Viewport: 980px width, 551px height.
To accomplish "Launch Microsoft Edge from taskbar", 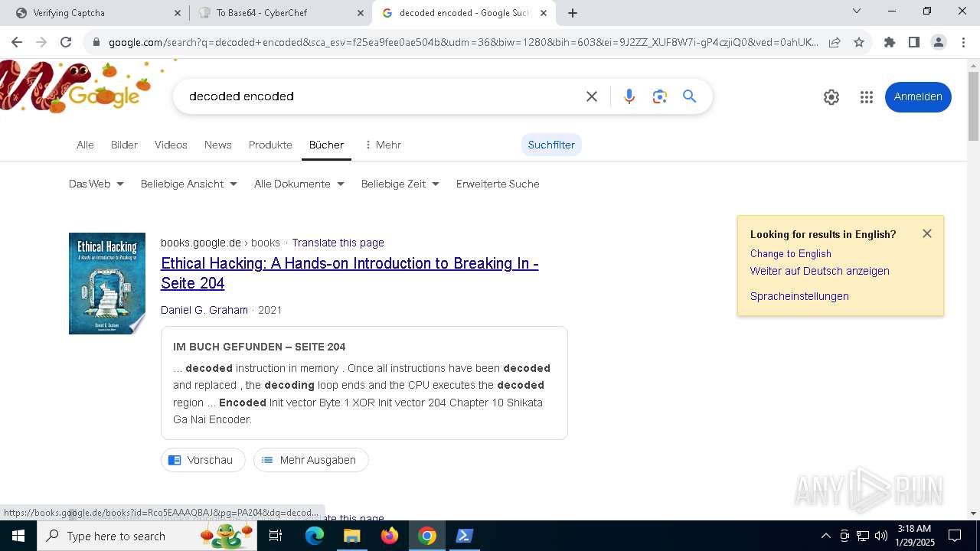I will click(315, 536).
